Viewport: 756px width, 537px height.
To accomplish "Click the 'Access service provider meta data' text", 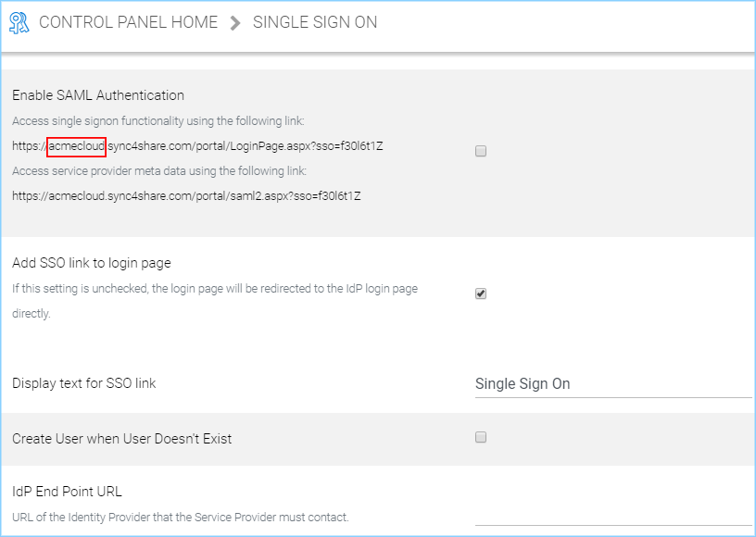I will tap(159, 171).
